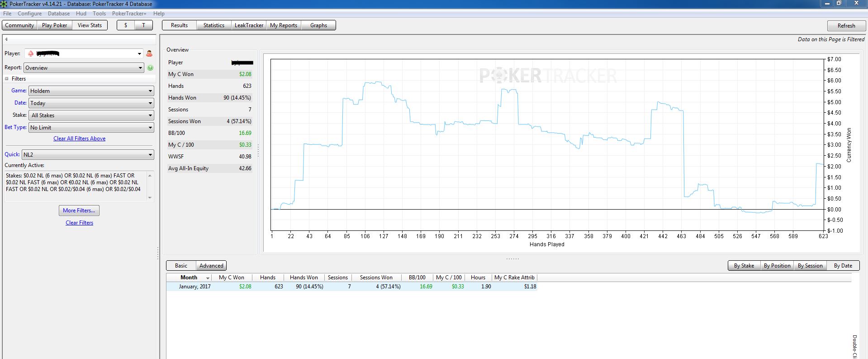Click the Currently Active list scroll-up arrow

pos(150,175)
